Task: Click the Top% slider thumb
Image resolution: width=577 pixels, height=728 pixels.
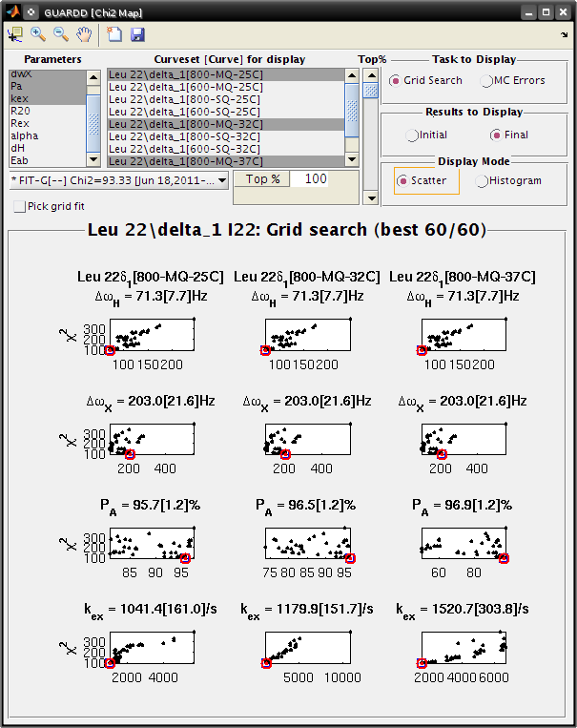Action: click(x=371, y=90)
